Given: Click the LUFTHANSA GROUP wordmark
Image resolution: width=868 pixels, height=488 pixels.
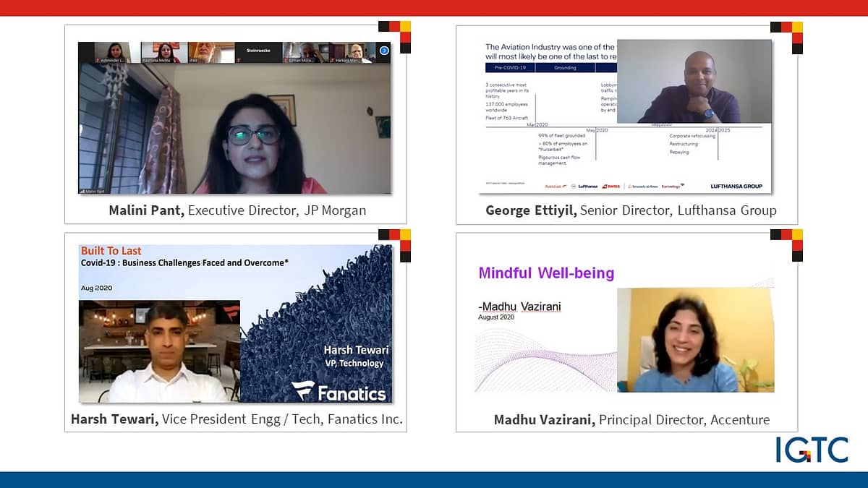Looking at the screenshot, I should (736, 187).
